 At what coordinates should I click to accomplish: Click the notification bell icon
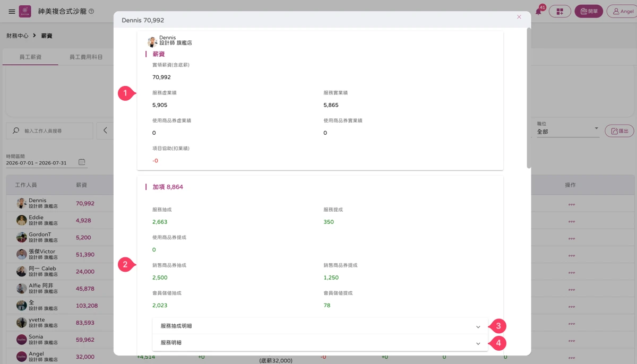click(539, 11)
